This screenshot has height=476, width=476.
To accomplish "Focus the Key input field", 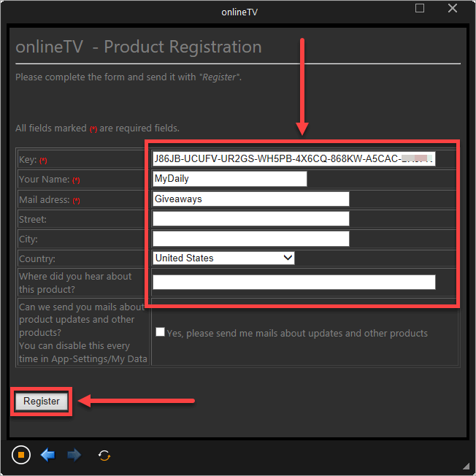I will [294, 158].
